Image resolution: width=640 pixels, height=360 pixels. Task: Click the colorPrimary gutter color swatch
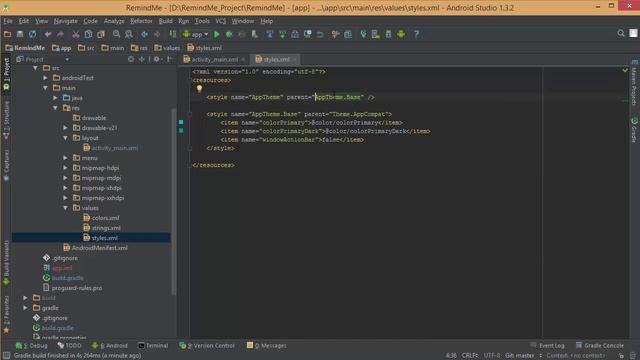[181, 122]
